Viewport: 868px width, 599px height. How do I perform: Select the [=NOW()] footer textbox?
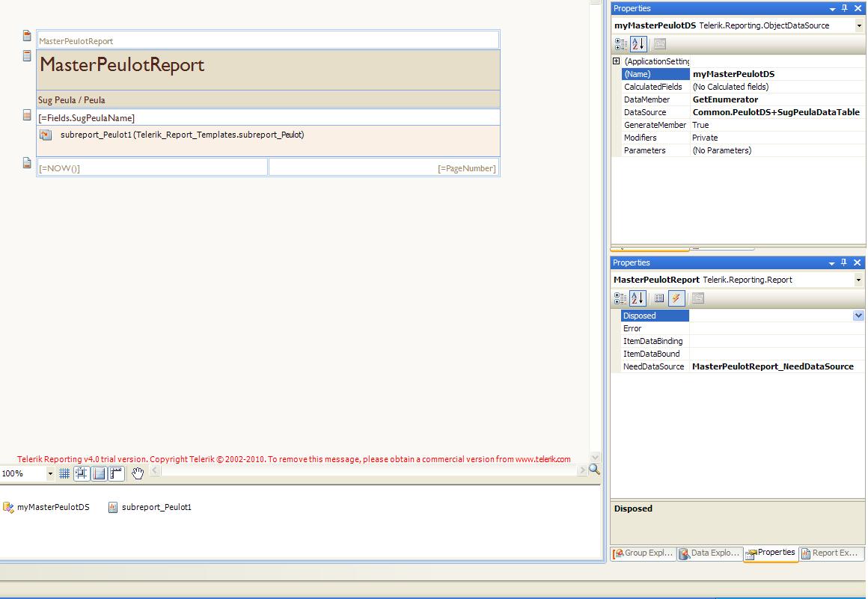(152, 168)
